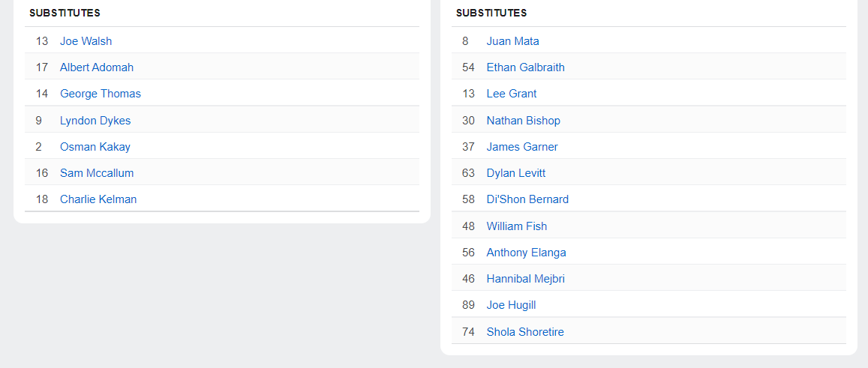This screenshot has width=868, height=368.
Task: Click the Ethan Galbraith link
Action: point(525,67)
